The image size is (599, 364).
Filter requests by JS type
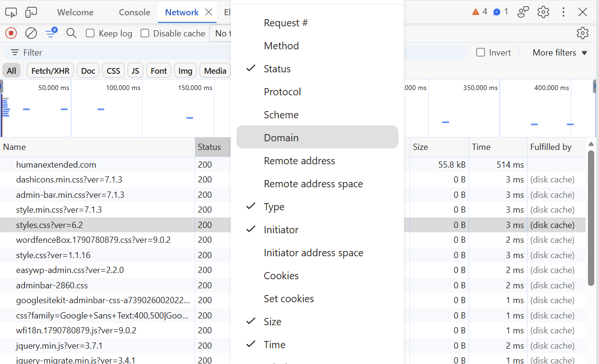pyautogui.click(x=135, y=70)
